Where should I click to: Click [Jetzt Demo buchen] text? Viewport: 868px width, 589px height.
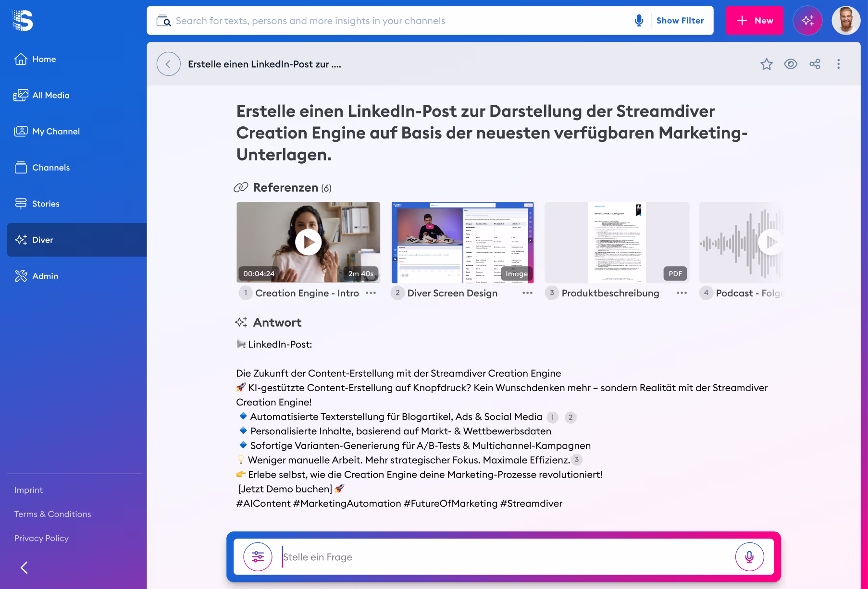[285, 489]
